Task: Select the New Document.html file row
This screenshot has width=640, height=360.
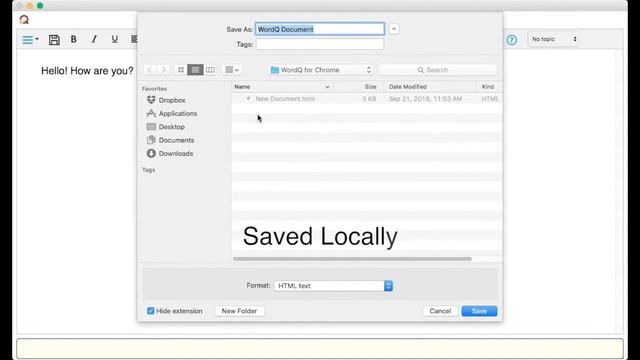Action: coord(367,99)
